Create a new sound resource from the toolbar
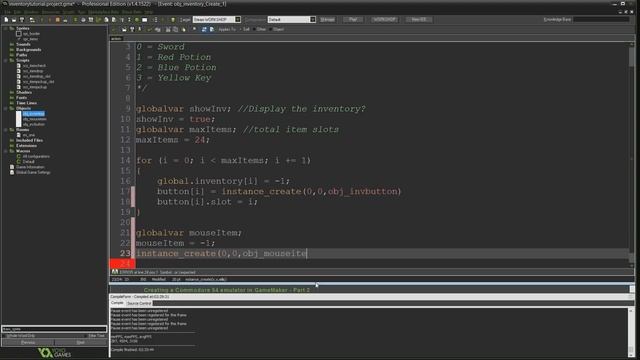This screenshot has width=640, height=360. coord(83,20)
